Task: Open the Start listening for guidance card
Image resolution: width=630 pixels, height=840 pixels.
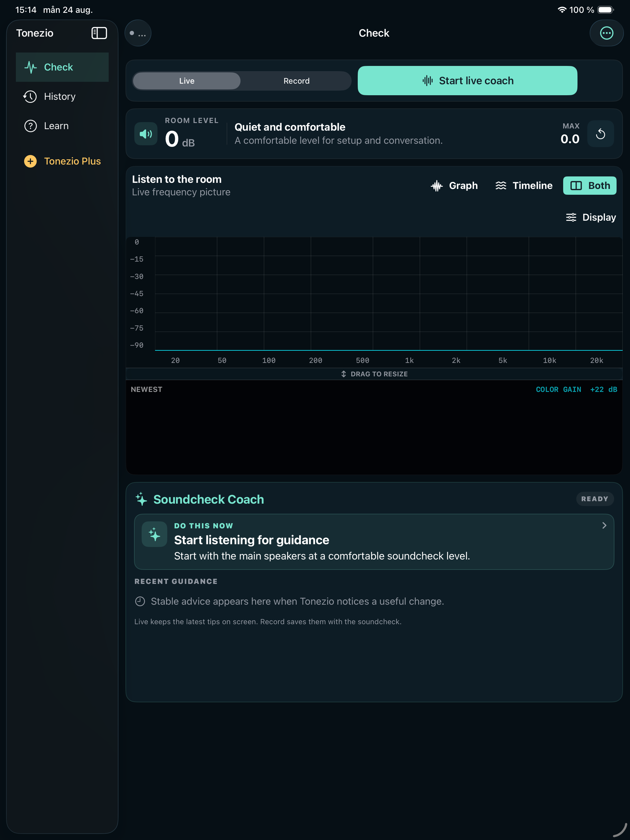Action: click(374, 541)
